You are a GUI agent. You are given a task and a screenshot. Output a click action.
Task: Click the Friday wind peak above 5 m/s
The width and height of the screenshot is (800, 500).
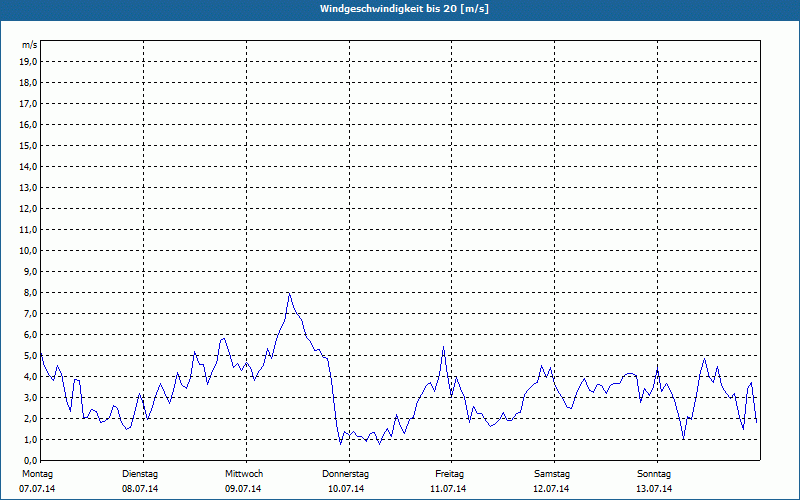pos(443,348)
